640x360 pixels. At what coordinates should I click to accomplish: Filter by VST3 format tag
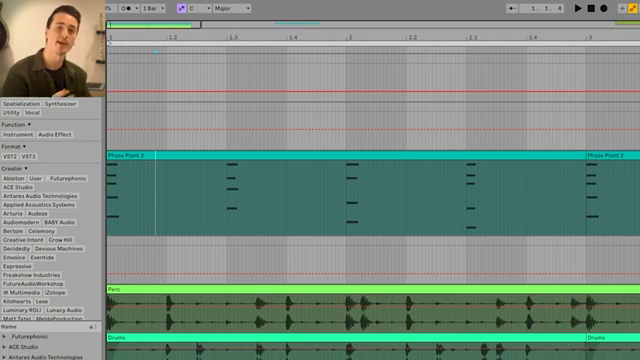coord(29,157)
